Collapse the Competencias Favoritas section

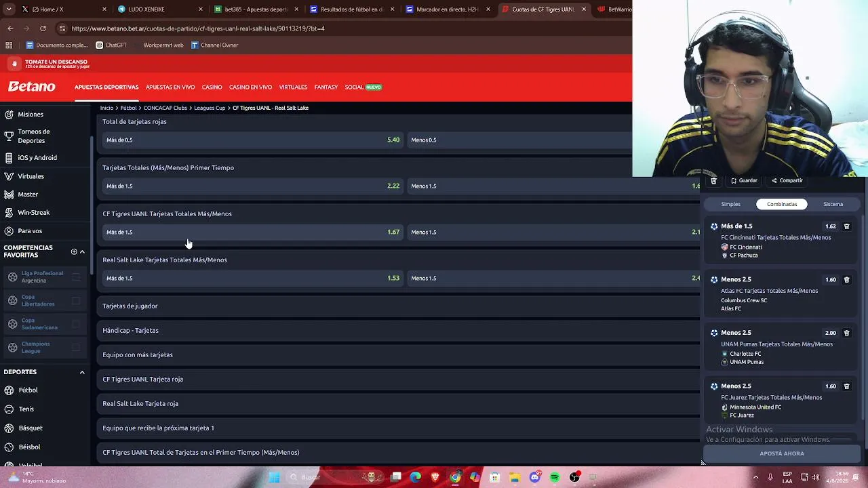coord(82,252)
